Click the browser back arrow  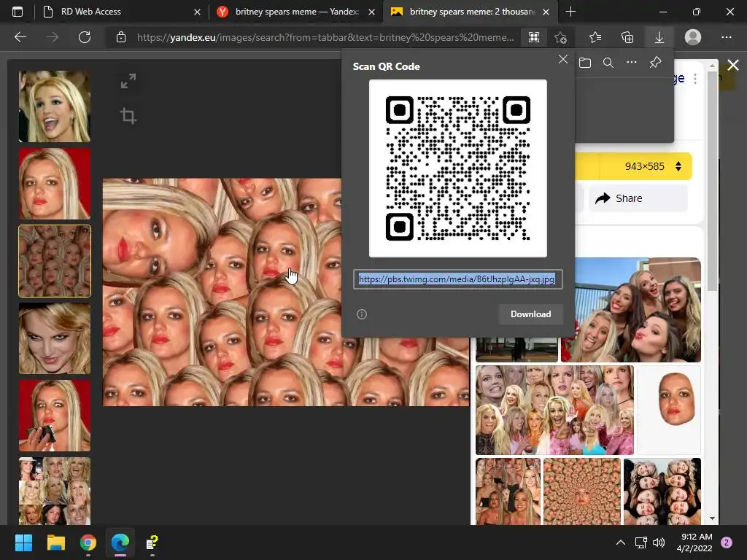tap(20, 37)
